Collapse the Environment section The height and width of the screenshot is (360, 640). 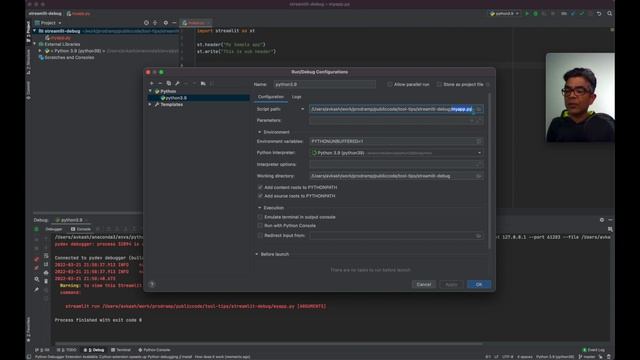pos(259,132)
